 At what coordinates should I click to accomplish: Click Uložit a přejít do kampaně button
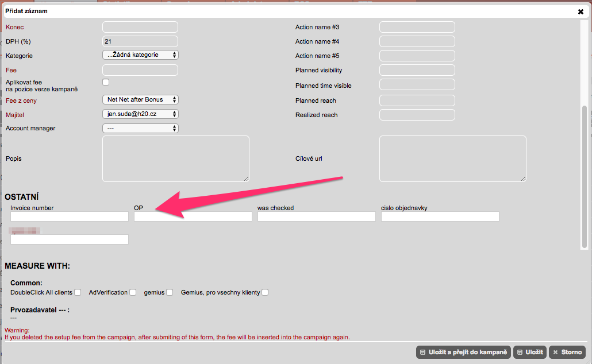point(463,352)
